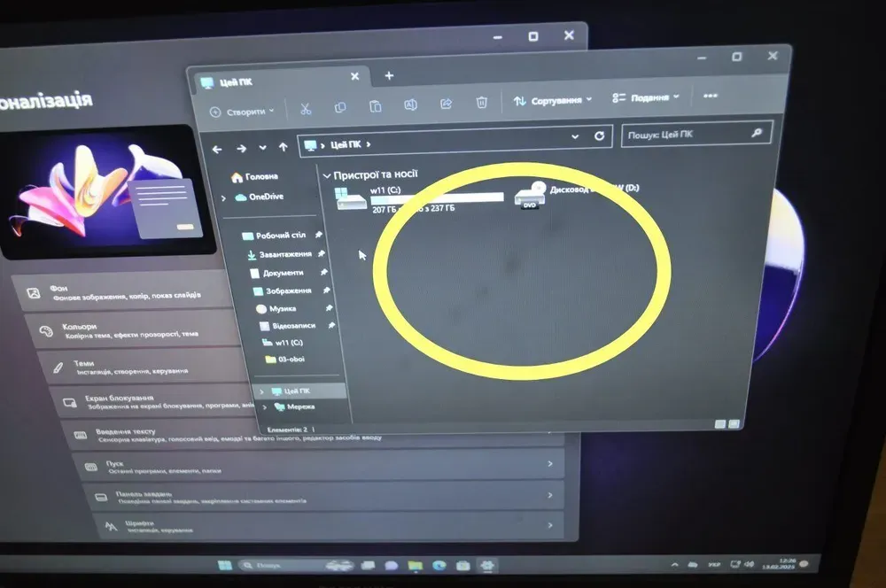Click the Rename icon in toolbar
The width and height of the screenshot is (886, 588).
tap(410, 105)
